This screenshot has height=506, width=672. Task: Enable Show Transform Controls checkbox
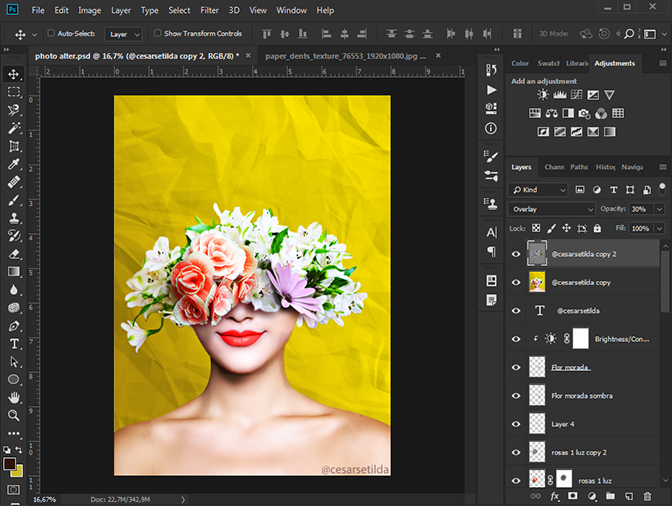(157, 33)
